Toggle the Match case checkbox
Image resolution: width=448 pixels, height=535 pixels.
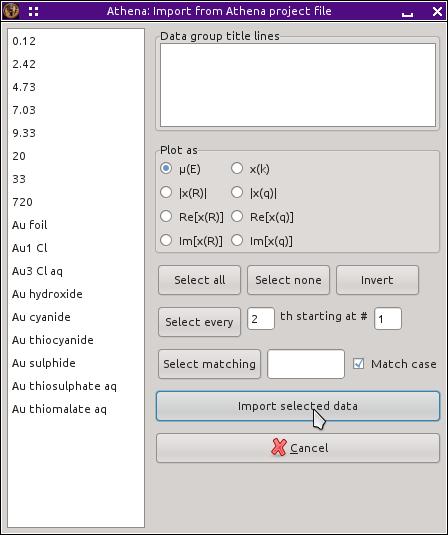[x=359, y=363]
